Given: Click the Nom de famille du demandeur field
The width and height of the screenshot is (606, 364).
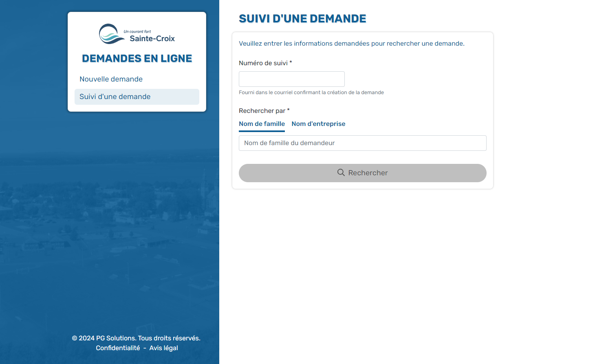Looking at the screenshot, I should click(x=362, y=143).
